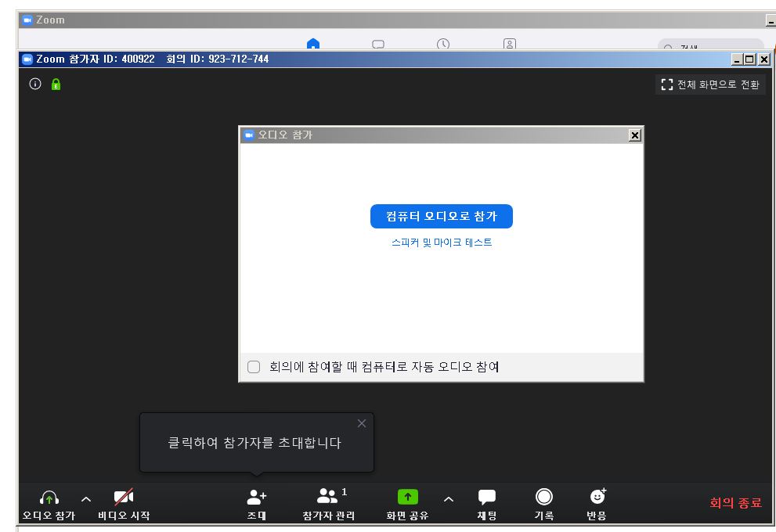
Task: Enable automatic computer audio on join checkbox
Action: point(254,367)
